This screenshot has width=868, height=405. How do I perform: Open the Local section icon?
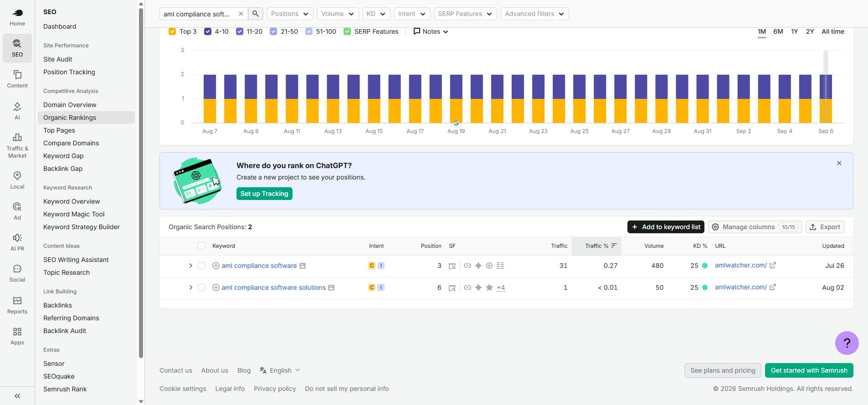coord(17,180)
